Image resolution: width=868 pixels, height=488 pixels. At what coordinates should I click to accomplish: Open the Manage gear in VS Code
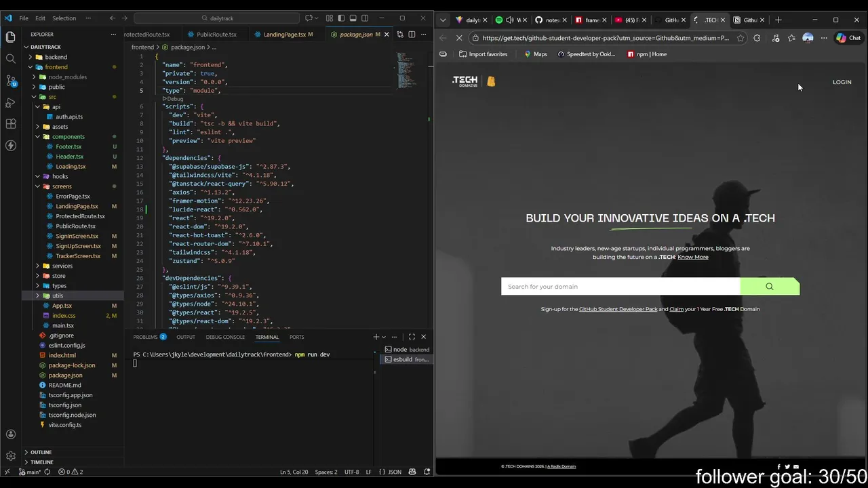[10, 456]
